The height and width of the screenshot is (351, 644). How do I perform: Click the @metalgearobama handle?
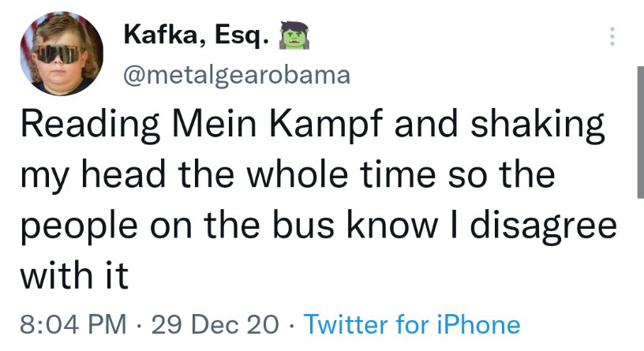pos(237,76)
